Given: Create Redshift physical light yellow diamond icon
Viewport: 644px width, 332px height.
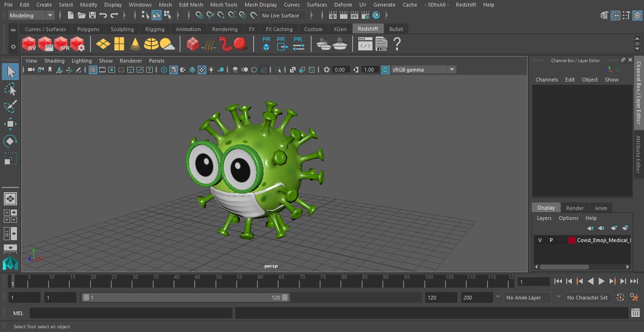Looking at the screenshot, I should 103,44.
